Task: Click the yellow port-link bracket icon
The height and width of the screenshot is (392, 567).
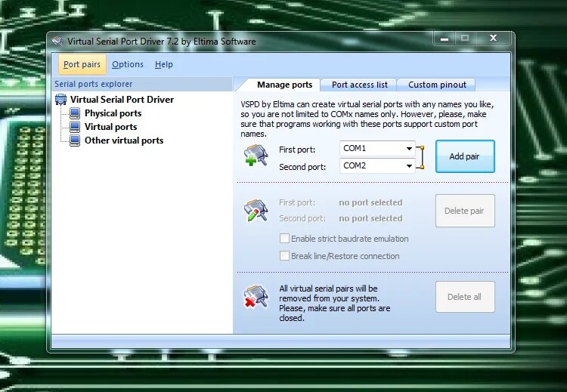Action: [420, 158]
